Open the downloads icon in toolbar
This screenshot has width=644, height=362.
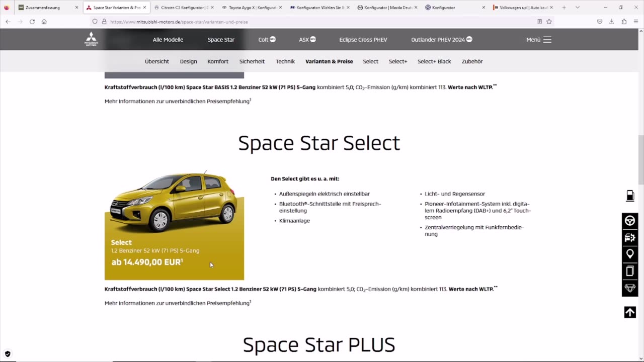click(x=612, y=22)
